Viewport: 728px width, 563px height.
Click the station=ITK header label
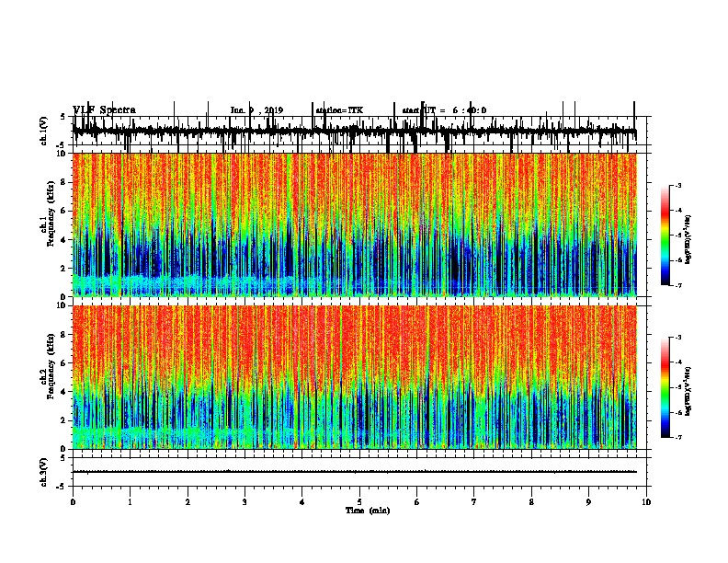[x=339, y=110]
